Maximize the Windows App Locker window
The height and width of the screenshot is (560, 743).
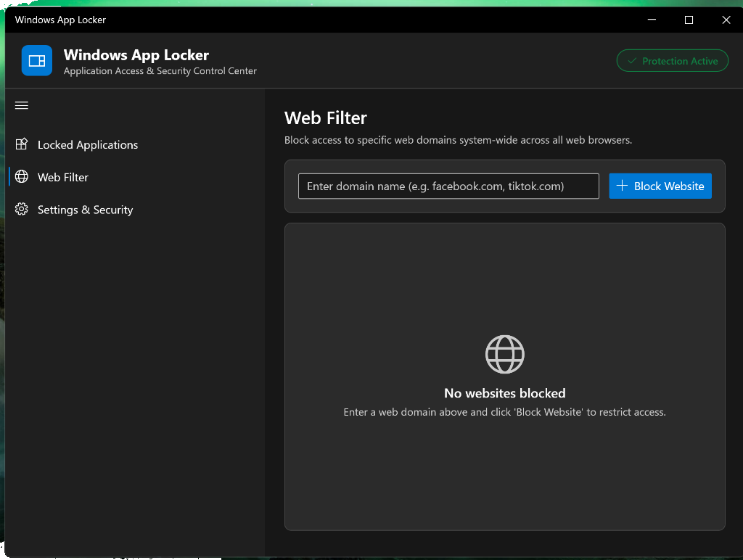pos(689,20)
